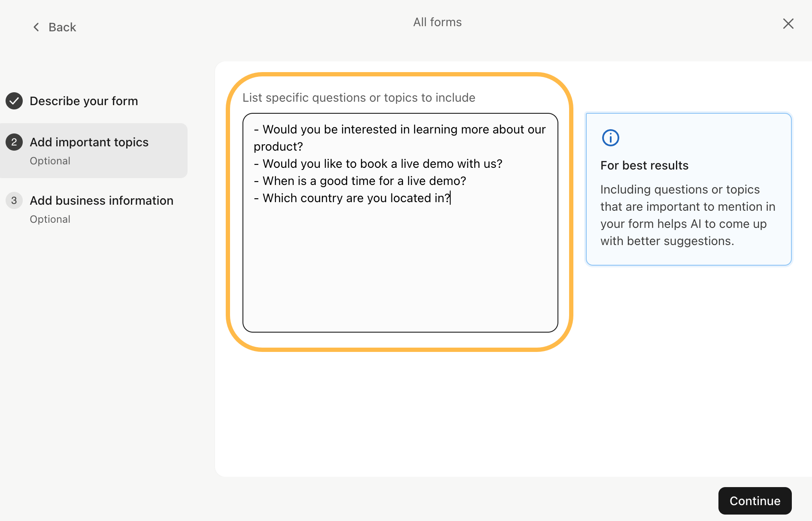Click the All forms header title
The image size is (812, 521).
(437, 22)
